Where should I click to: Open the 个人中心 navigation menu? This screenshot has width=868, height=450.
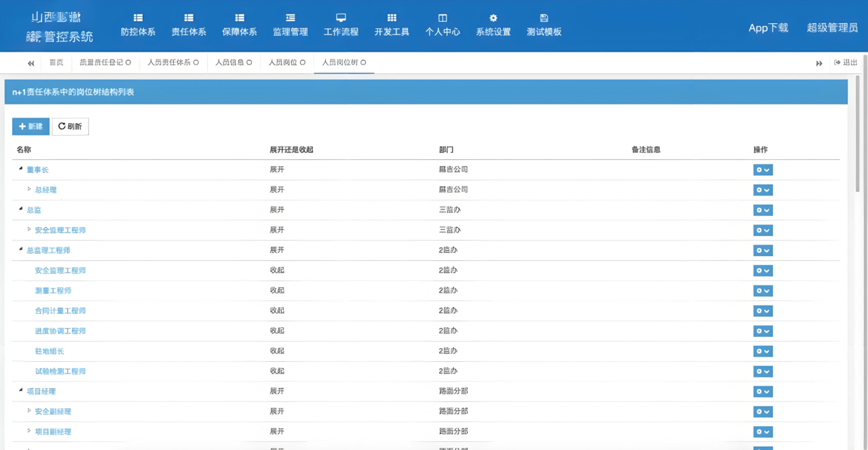[x=443, y=25]
